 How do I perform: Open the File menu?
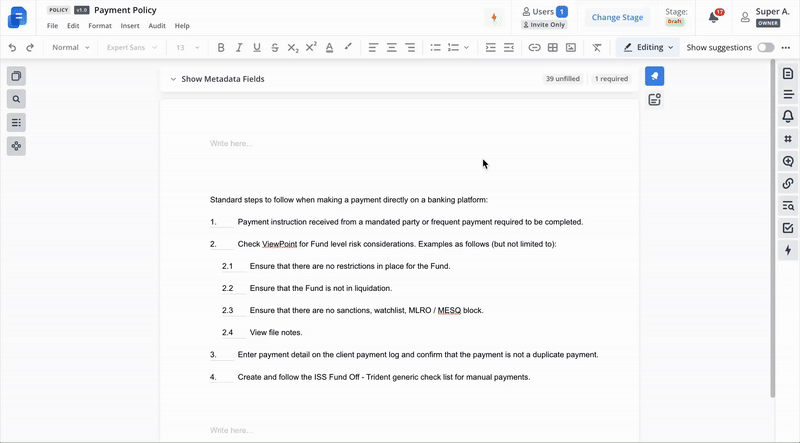click(x=53, y=26)
